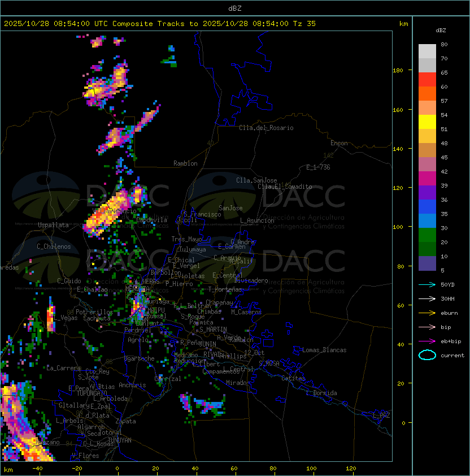Click the 'Potrerillos' place label
Viewport: 470px width, 476px height.
(94, 312)
